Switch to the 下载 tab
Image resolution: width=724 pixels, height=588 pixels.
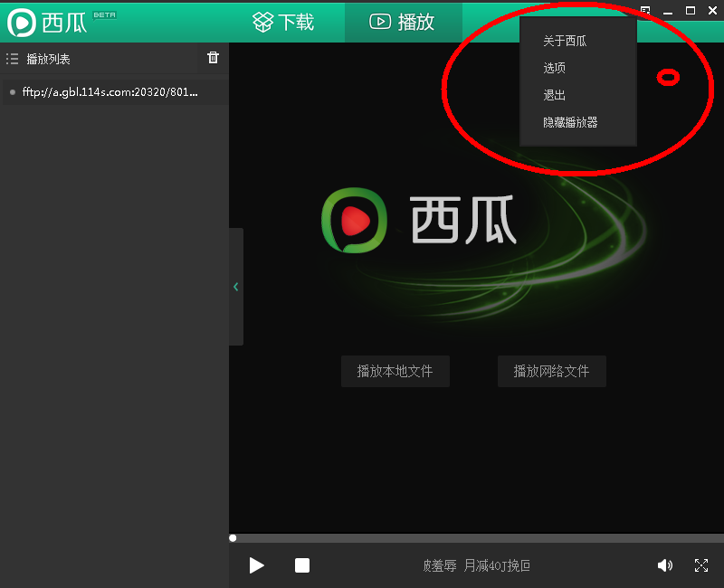[283, 22]
